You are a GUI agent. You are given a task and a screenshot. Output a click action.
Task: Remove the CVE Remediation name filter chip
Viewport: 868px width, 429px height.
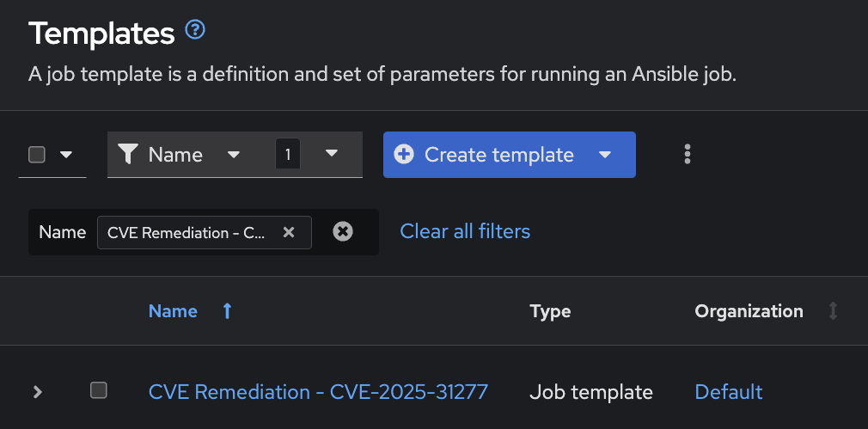[x=289, y=232]
